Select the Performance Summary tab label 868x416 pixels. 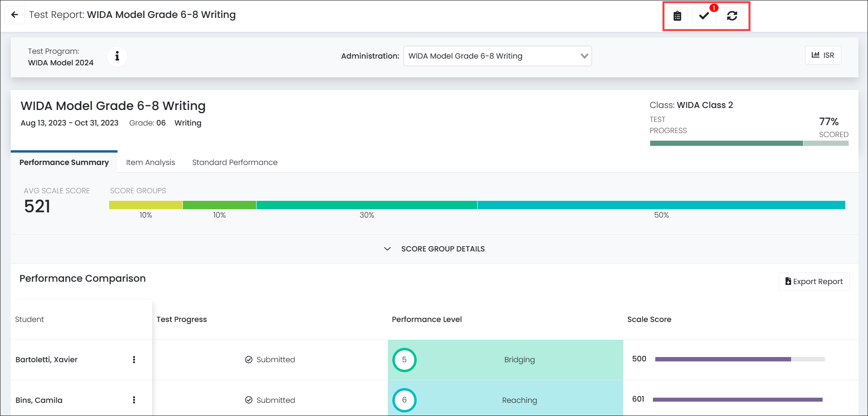[64, 162]
